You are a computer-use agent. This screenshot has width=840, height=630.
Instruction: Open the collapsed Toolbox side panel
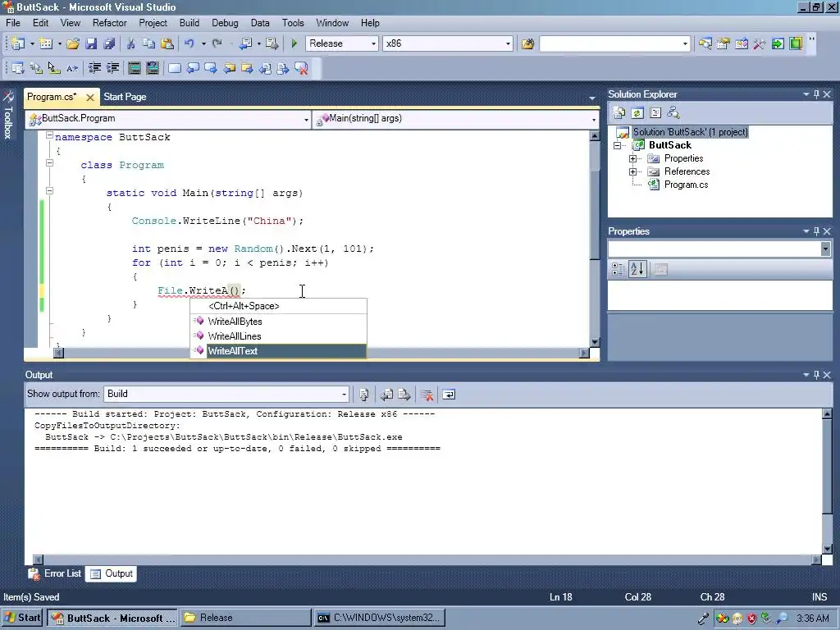coord(8,115)
